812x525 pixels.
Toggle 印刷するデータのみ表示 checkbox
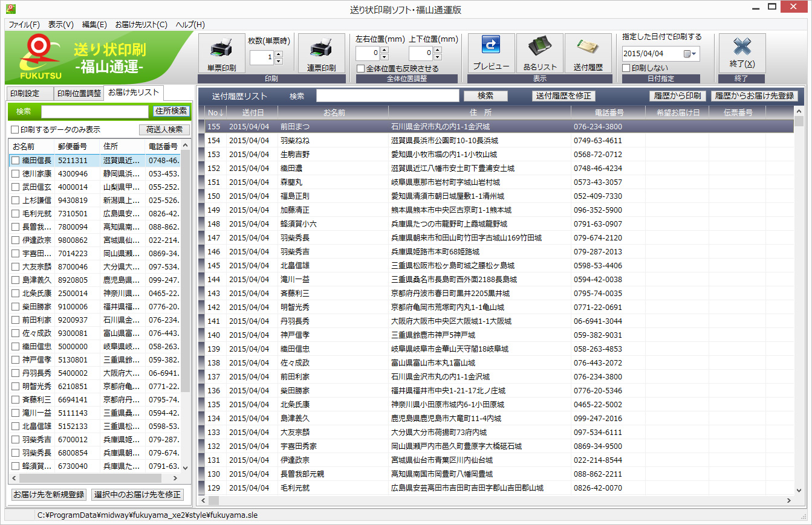15,130
